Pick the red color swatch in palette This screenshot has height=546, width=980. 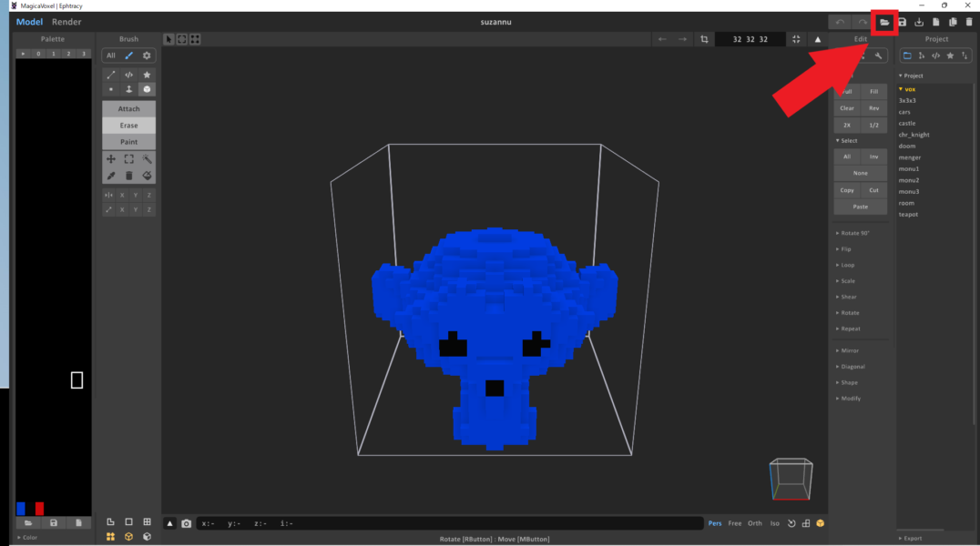point(39,508)
